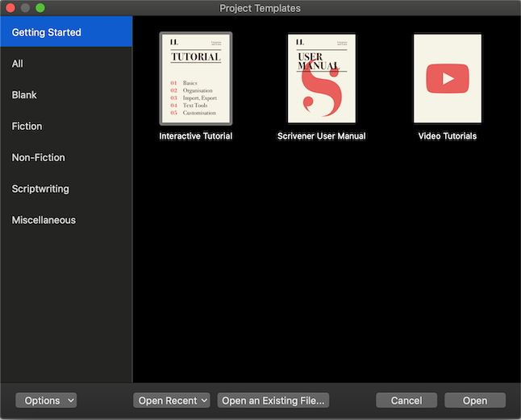The height and width of the screenshot is (420, 521).
Task: Click the green zoom window button
Action: pyautogui.click(x=40, y=7)
